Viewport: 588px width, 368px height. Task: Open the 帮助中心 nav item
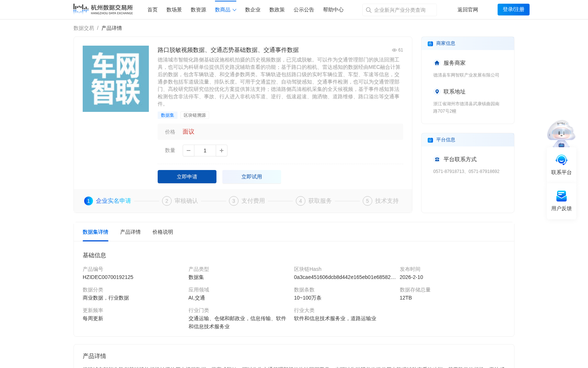333,10
